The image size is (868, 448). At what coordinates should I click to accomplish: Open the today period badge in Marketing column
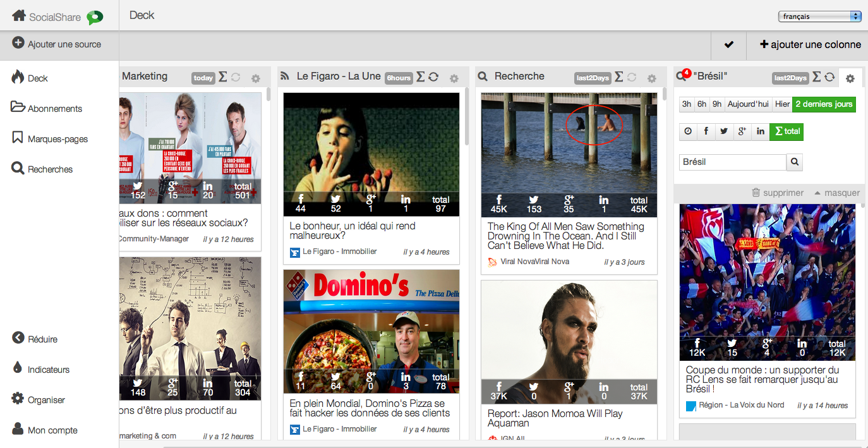(203, 78)
